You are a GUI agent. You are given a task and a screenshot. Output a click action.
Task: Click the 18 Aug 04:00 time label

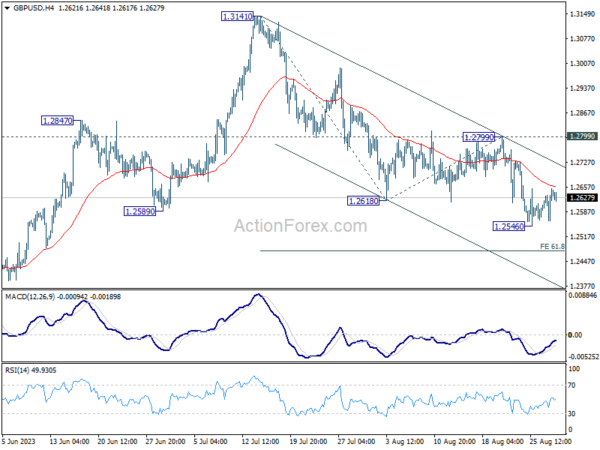tap(502, 441)
